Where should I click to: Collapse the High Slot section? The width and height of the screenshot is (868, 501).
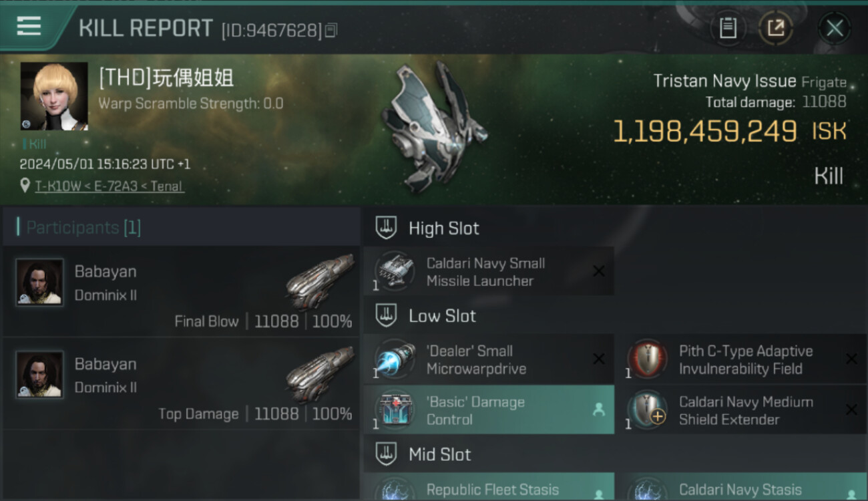(x=386, y=228)
